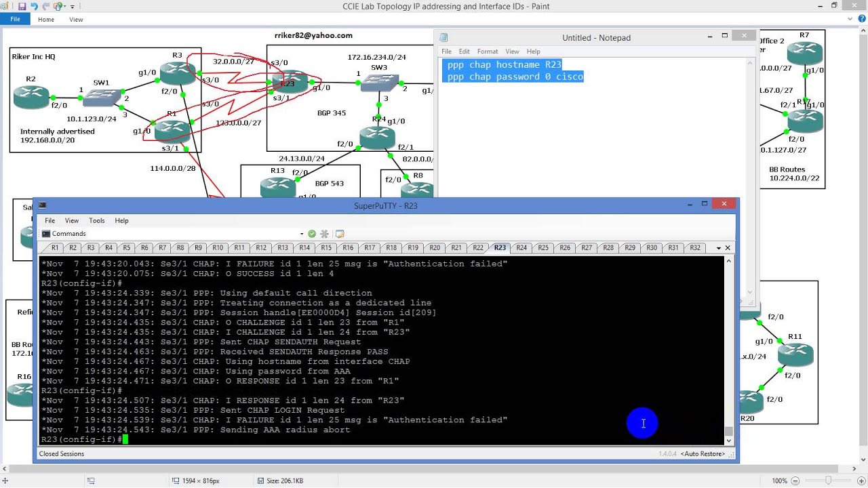This screenshot has width=868, height=488.
Task: Click the script editor note icon in SuperPuTTY
Action: (x=340, y=234)
